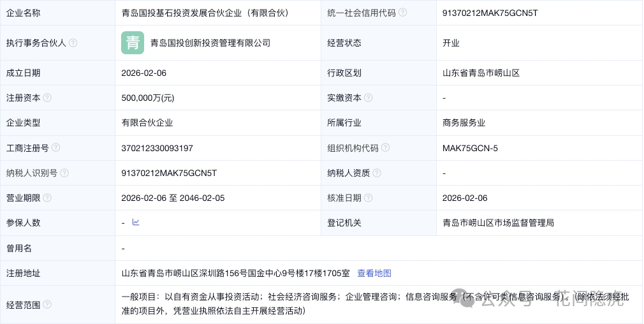Click help icon next to 经营范围
Viewport: 644px width, 324px height.
47,305
